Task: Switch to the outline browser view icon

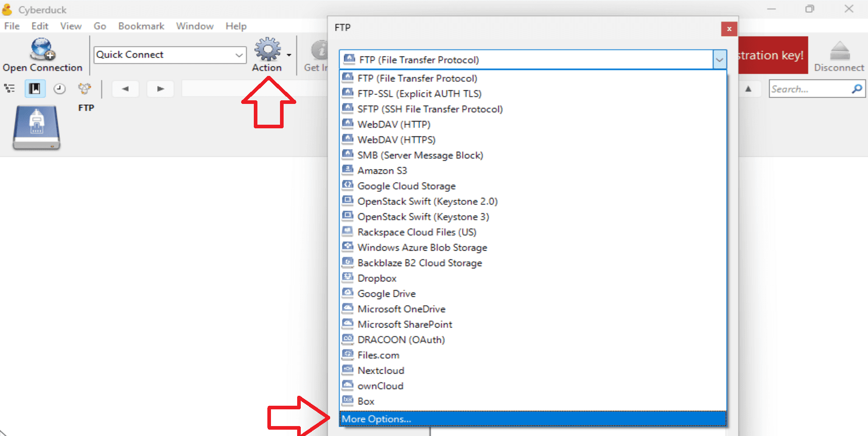Action: click(x=10, y=89)
